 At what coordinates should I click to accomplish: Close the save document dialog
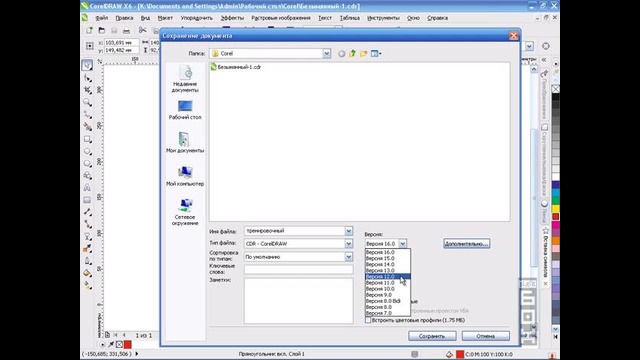click(513, 36)
